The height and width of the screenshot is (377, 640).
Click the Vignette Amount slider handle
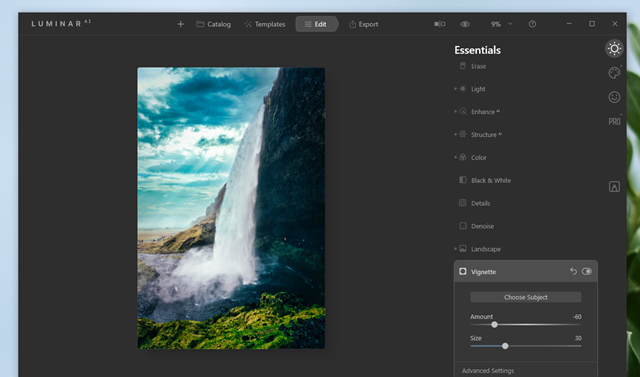point(494,325)
